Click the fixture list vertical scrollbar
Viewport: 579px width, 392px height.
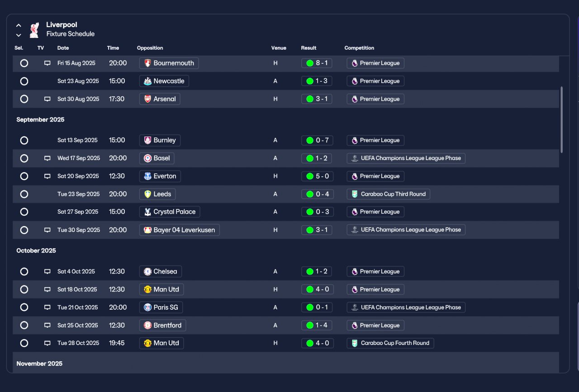[x=562, y=120]
